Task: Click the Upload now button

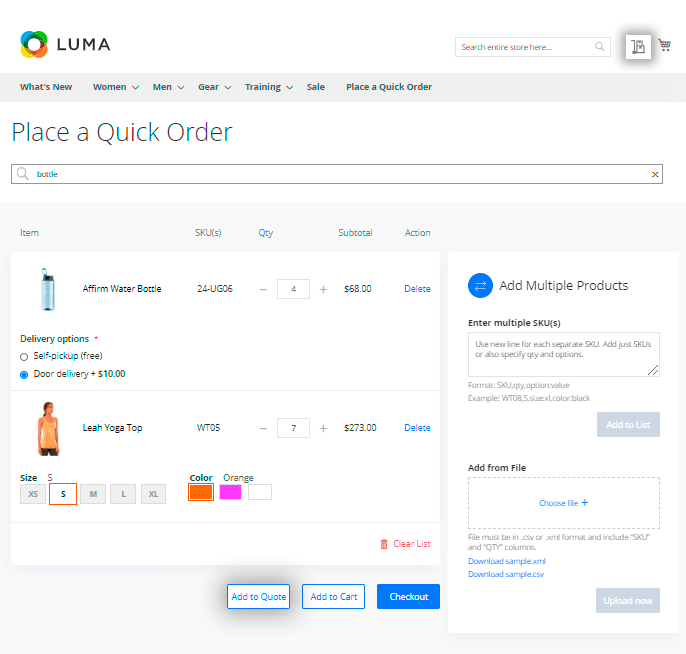Action: coord(627,600)
